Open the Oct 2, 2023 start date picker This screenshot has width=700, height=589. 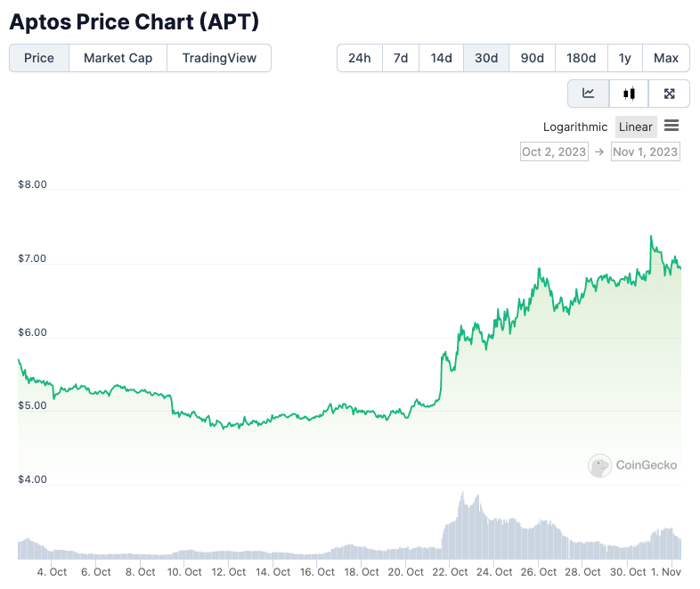click(554, 151)
